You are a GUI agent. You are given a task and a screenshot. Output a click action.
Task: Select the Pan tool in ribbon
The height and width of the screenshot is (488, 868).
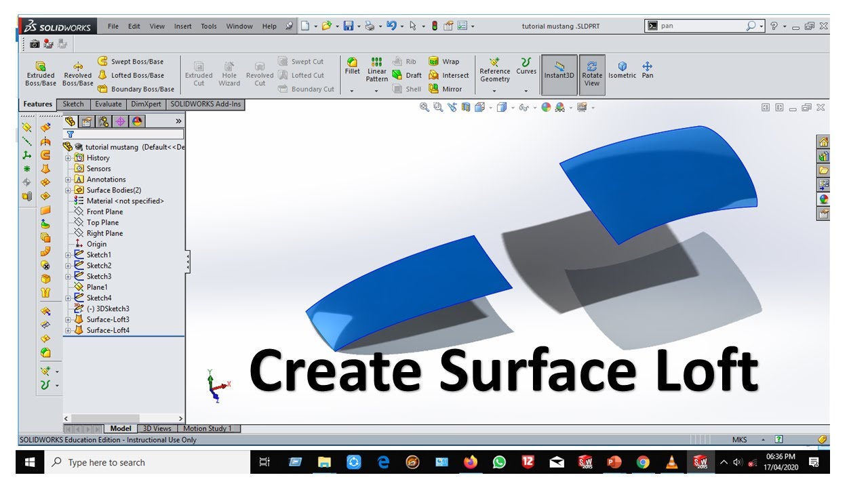[x=648, y=70]
